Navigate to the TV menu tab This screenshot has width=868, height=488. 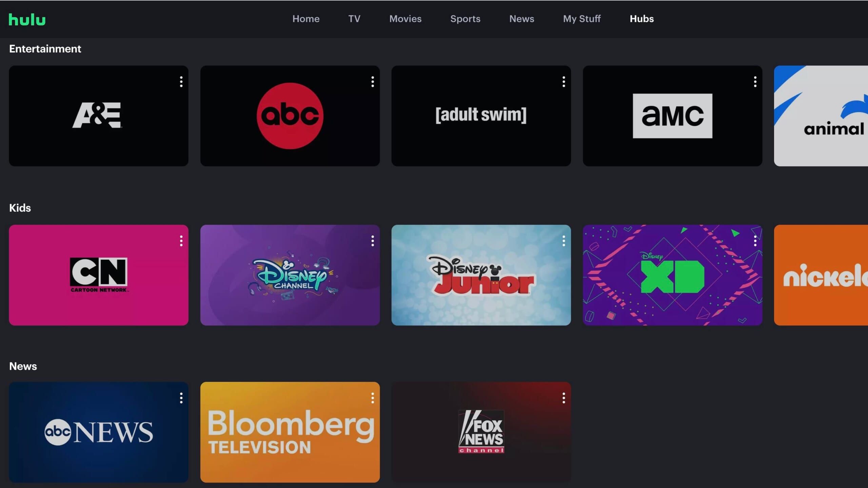pyautogui.click(x=354, y=19)
